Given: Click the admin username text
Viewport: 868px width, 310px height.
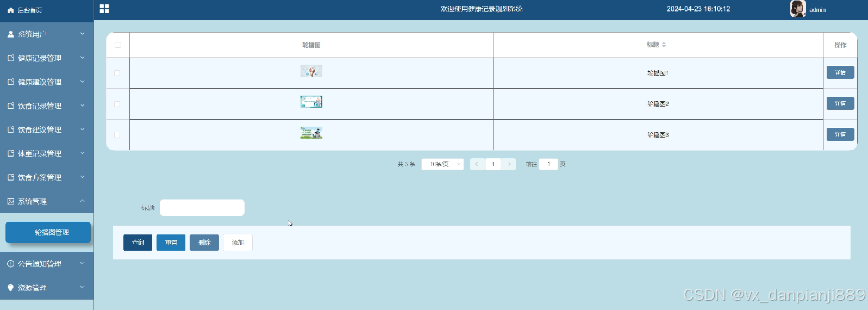Looking at the screenshot, I should coord(817,10).
